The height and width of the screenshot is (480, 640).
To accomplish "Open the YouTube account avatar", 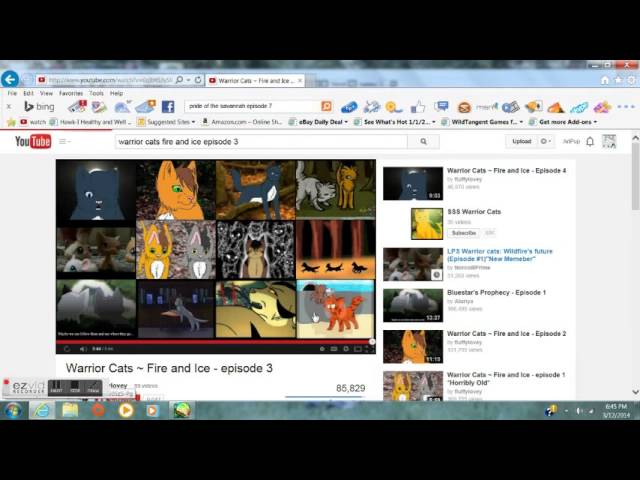I will pyautogui.click(x=609, y=141).
